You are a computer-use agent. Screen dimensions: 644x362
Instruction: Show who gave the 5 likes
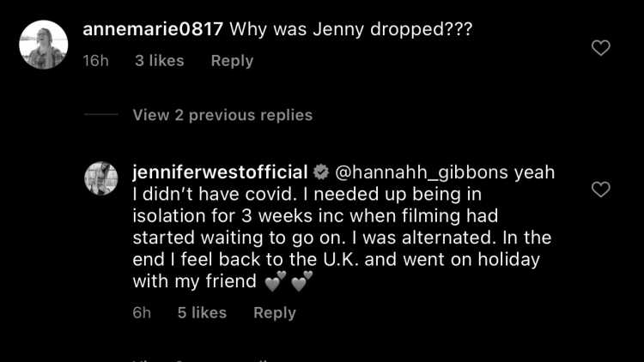tap(202, 313)
